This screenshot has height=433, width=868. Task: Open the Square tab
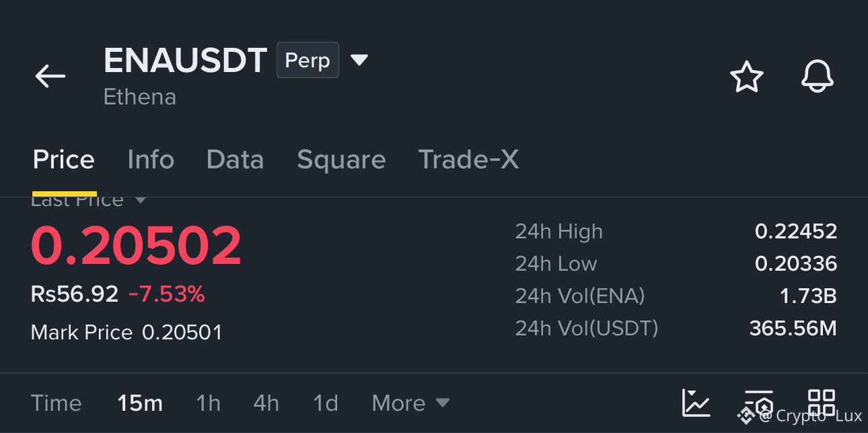click(341, 160)
